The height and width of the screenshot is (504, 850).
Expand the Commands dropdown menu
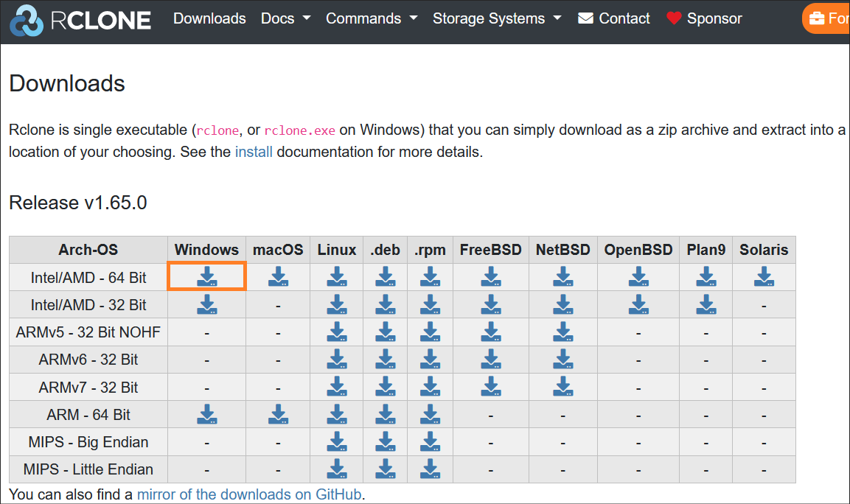click(x=372, y=18)
